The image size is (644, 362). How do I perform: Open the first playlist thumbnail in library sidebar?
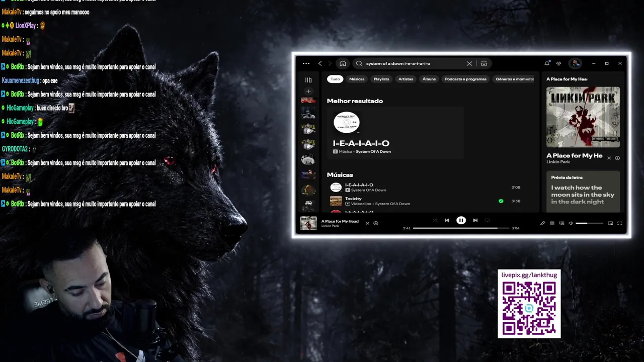(308, 101)
